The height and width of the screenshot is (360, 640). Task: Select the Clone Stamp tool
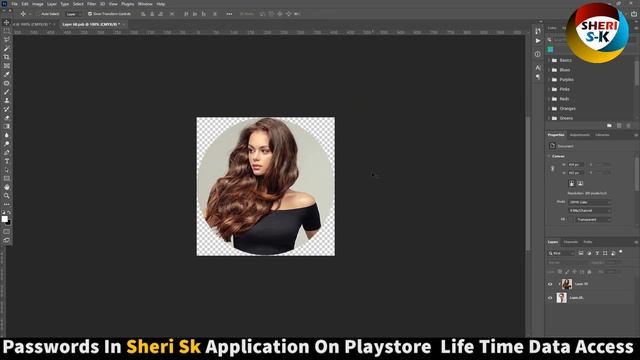tap(7, 100)
